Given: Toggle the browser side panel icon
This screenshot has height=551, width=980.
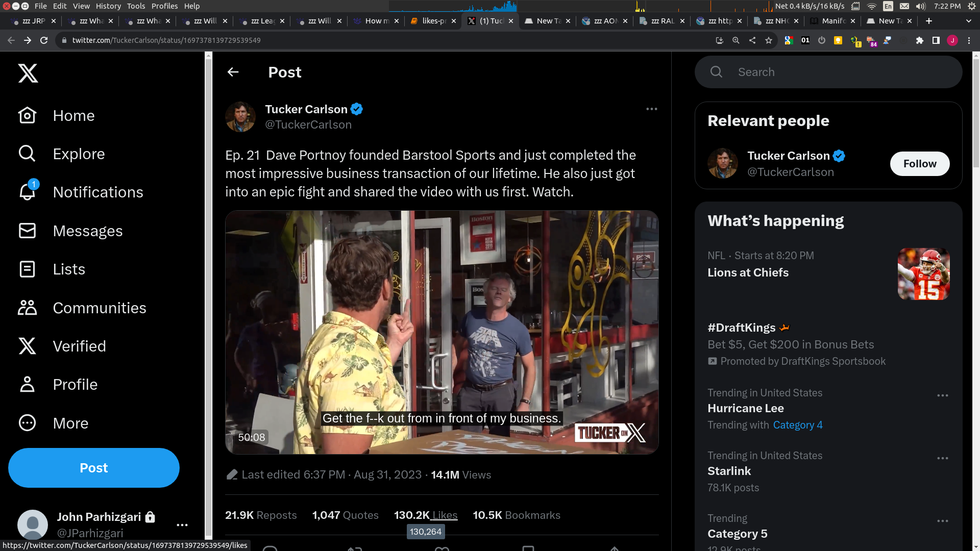Looking at the screenshot, I should point(936,40).
